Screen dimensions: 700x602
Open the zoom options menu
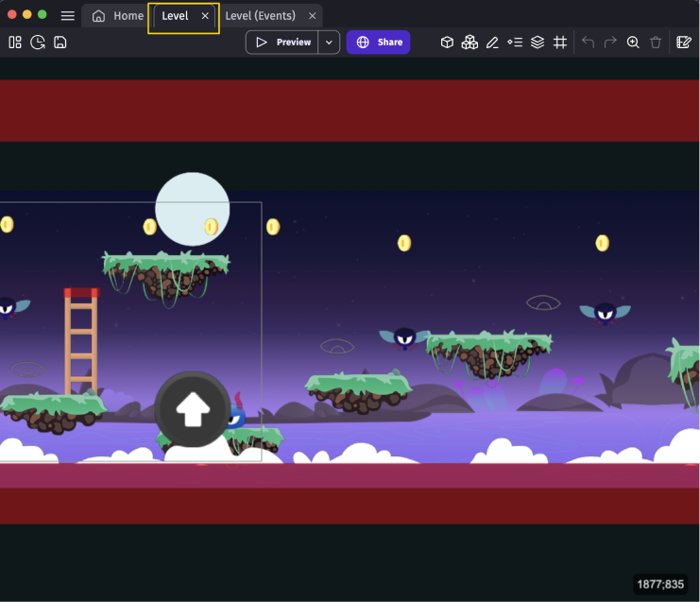point(633,43)
